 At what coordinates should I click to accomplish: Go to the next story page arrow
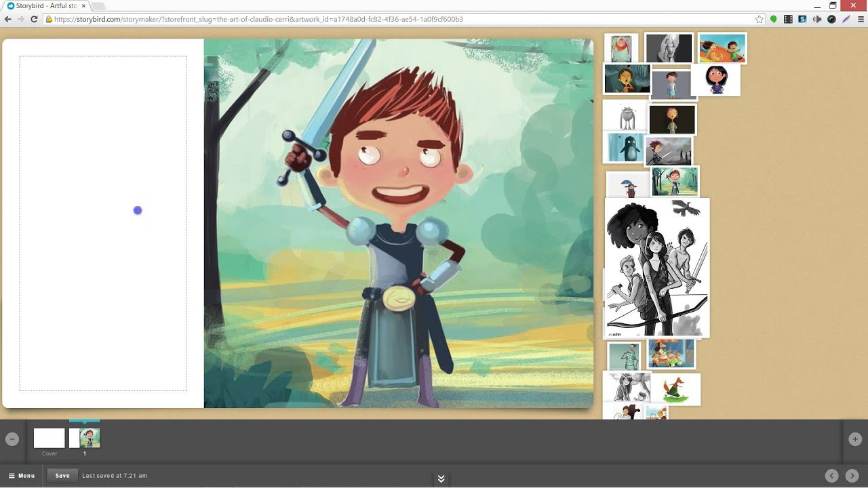(852, 476)
